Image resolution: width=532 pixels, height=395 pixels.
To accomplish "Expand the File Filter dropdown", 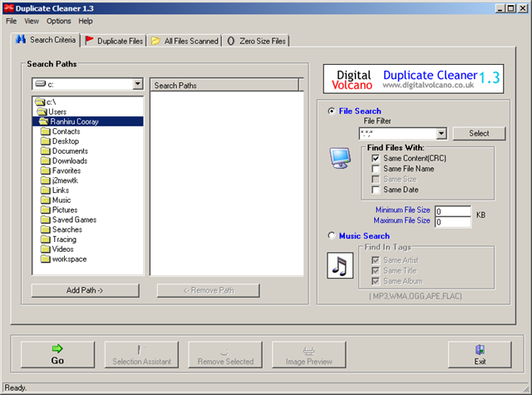I will coord(441,133).
